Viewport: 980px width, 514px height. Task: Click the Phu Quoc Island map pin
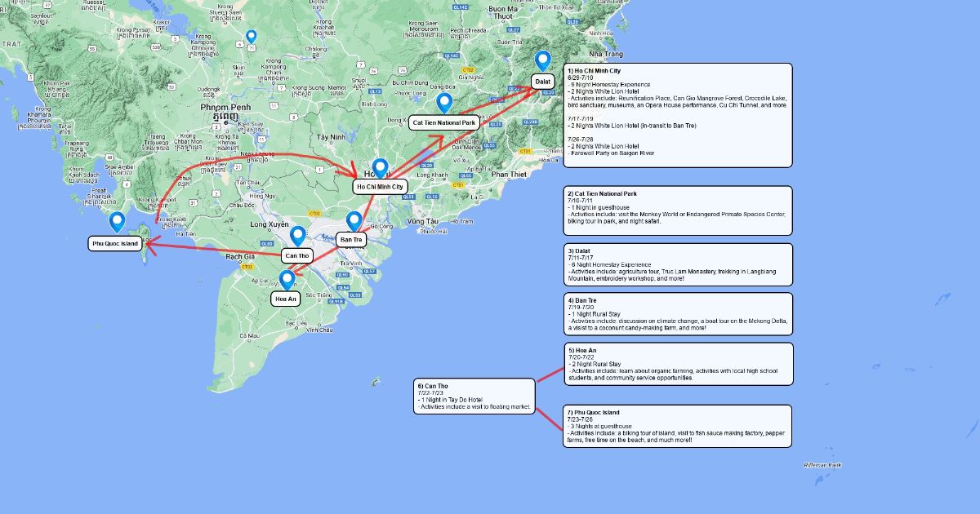tap(117, 223)
